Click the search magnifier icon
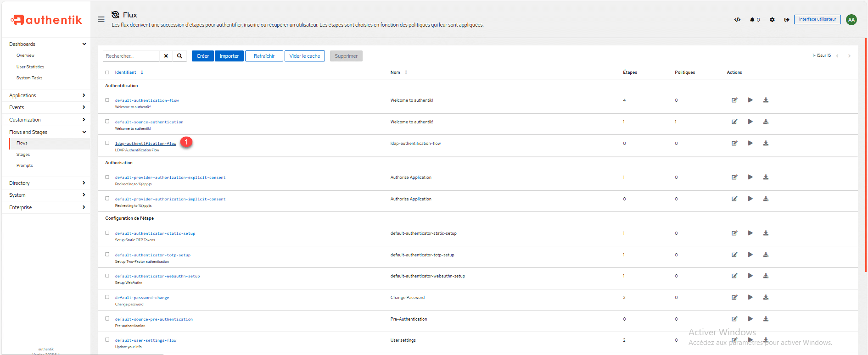This screenshot has width=868, height=355. [x=179, y=56]
